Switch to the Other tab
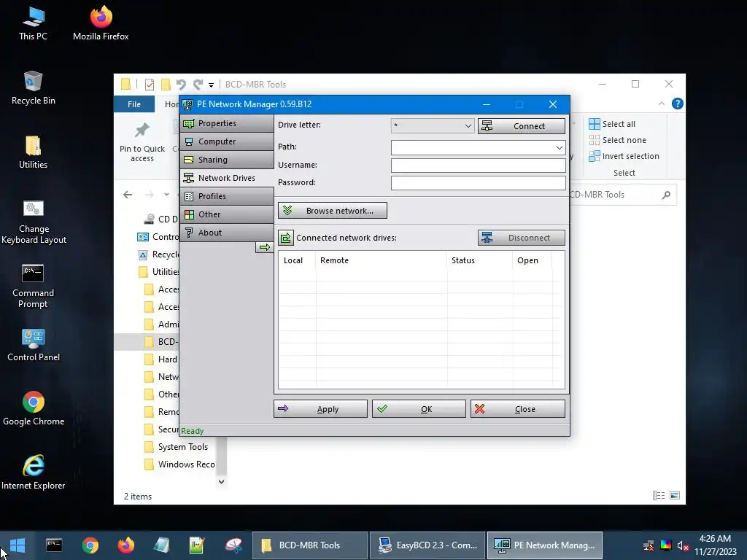 pos(227,214)
